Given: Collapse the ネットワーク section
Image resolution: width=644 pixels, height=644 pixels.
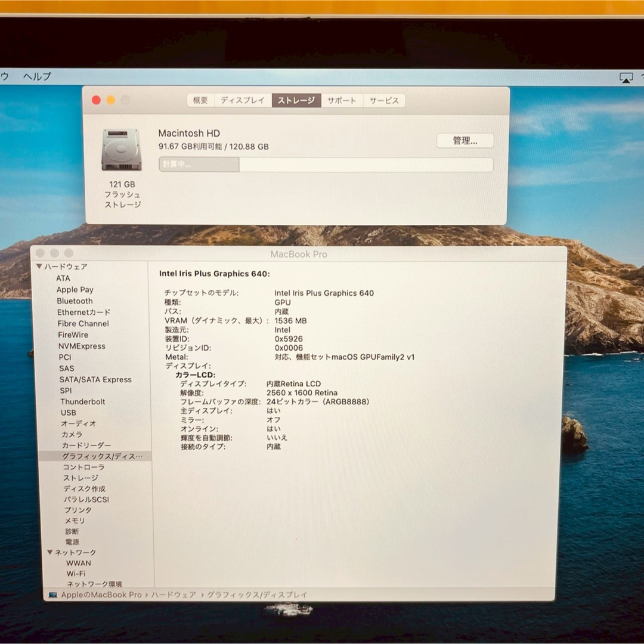Looking at the screenshot, I should tap(50, 552).
